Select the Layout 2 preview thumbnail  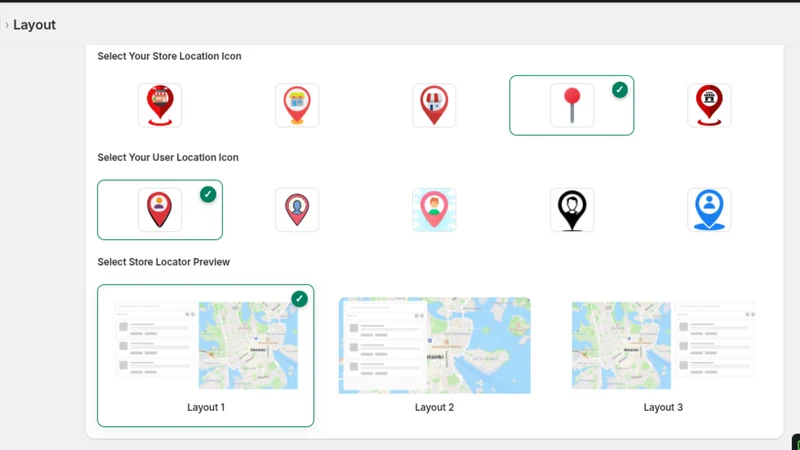click(435, 345)
